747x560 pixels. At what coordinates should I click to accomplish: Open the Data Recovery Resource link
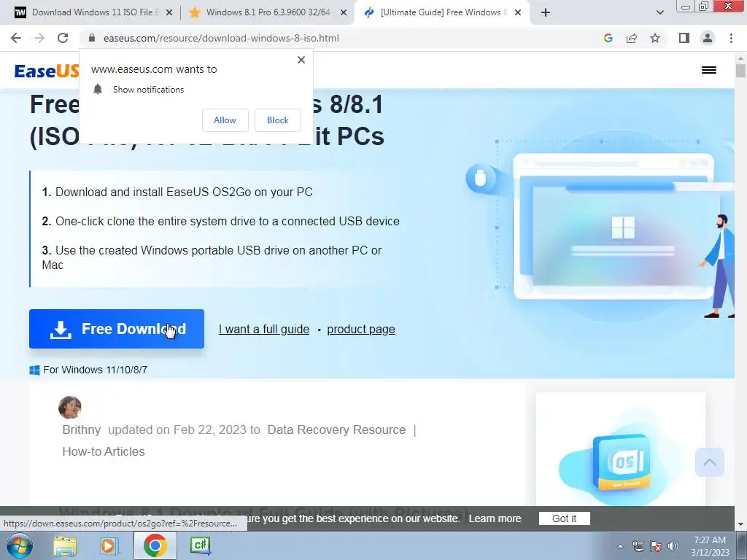pyautogui.click(x=336, y=429)
